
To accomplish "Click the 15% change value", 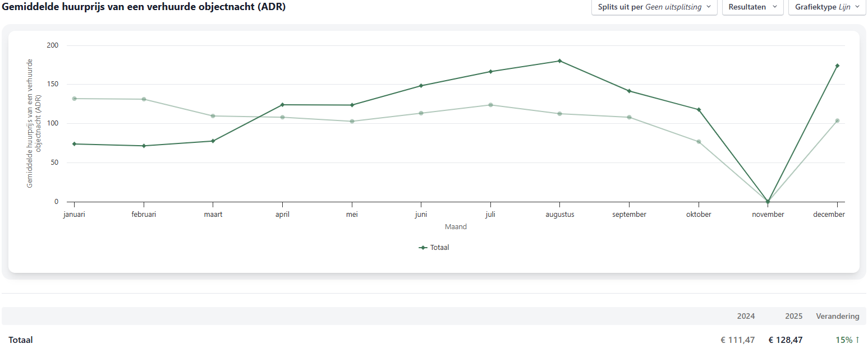I will tap(847, 340).
